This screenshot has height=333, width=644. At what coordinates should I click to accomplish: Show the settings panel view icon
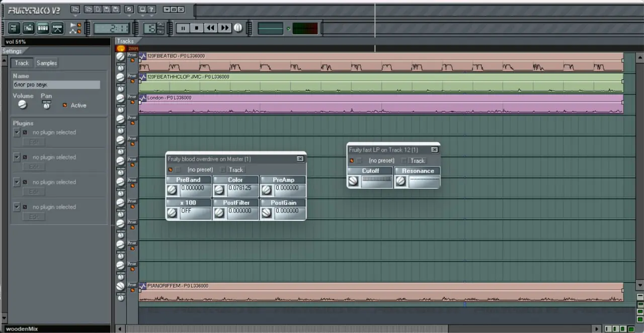click(x=14, y=28)
